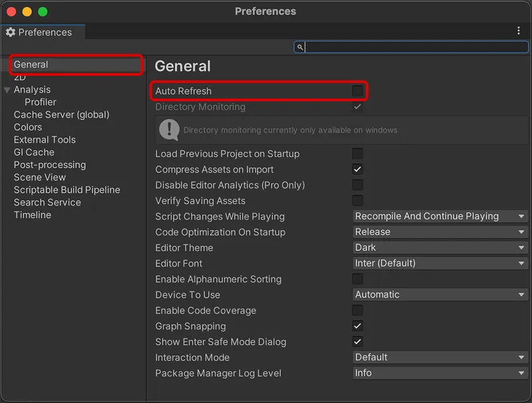Open the Package Manager Log Level dropdown
The width and height of the screenshot is (532, 403).
point(440,373)
